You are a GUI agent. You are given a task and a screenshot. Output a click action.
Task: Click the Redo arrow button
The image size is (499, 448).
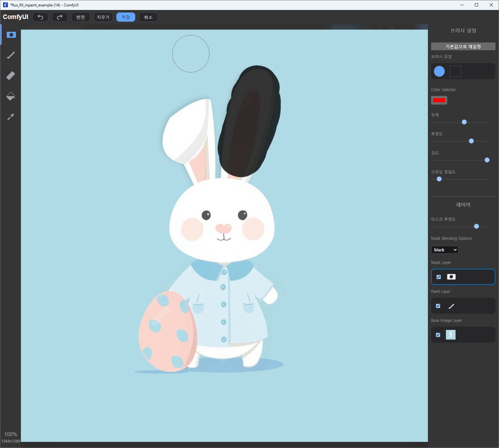pyautogui.click(x=60, y=17)
